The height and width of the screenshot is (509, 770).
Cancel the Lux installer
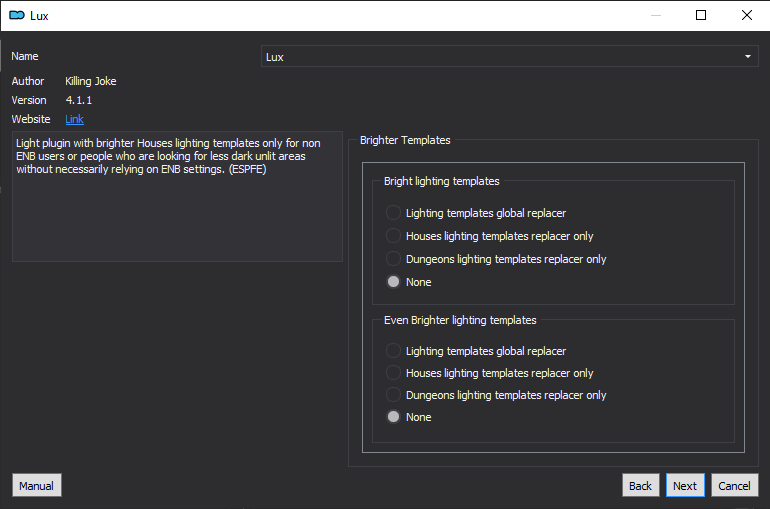(735, 485)
